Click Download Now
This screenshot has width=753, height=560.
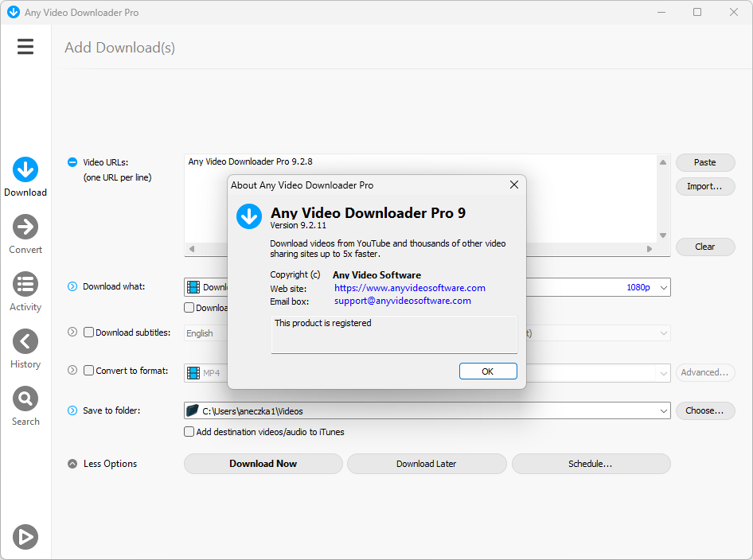(x=263, y=464)
